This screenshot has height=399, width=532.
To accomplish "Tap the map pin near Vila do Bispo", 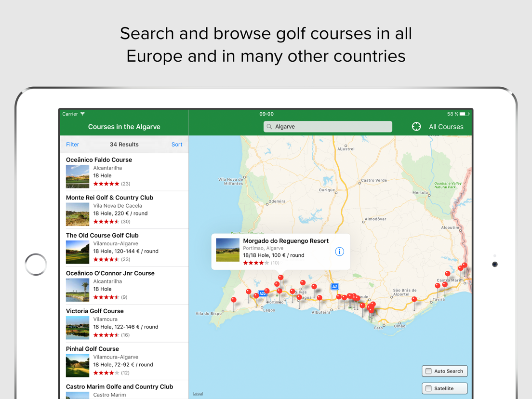I will tap(234, 300).
